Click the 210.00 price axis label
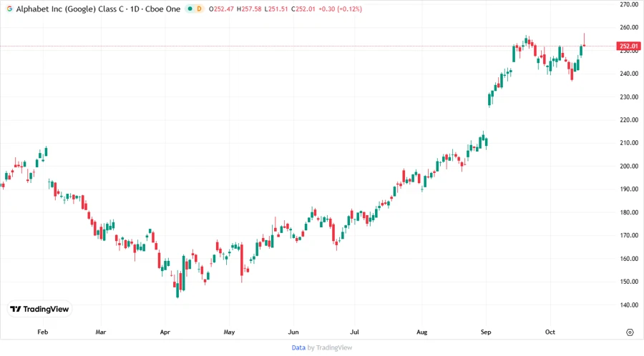Screen dimensions: 644x356 pyautogui.click(x=629, y=143)
